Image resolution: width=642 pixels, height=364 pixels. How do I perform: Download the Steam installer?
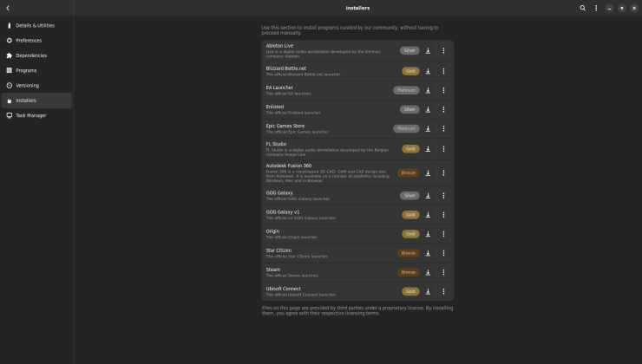428,272
